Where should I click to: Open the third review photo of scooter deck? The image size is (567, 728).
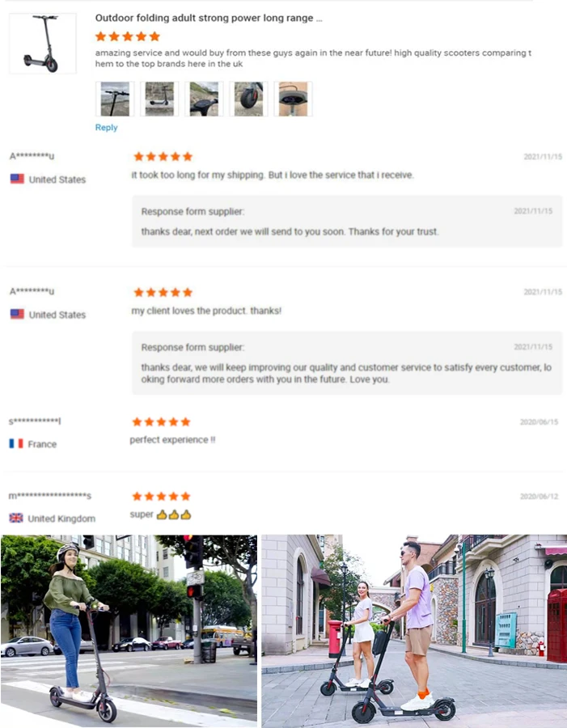[x=205, y=99]
